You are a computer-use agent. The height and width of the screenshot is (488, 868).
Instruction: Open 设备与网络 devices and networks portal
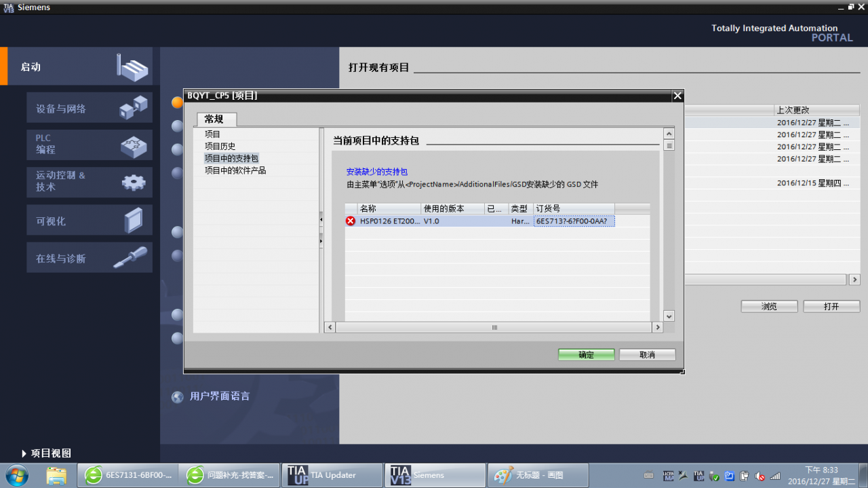coord(90,108)
